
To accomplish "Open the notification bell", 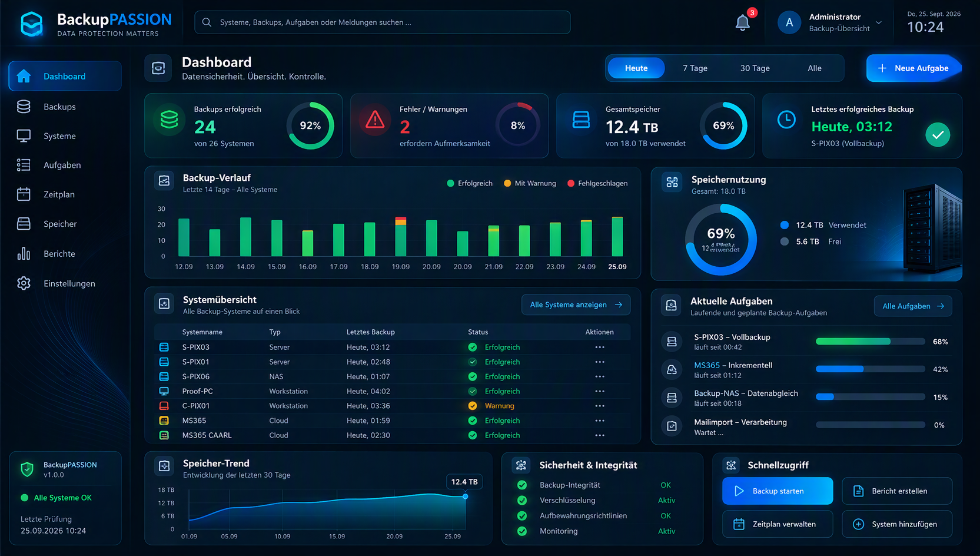I will 743,23.
